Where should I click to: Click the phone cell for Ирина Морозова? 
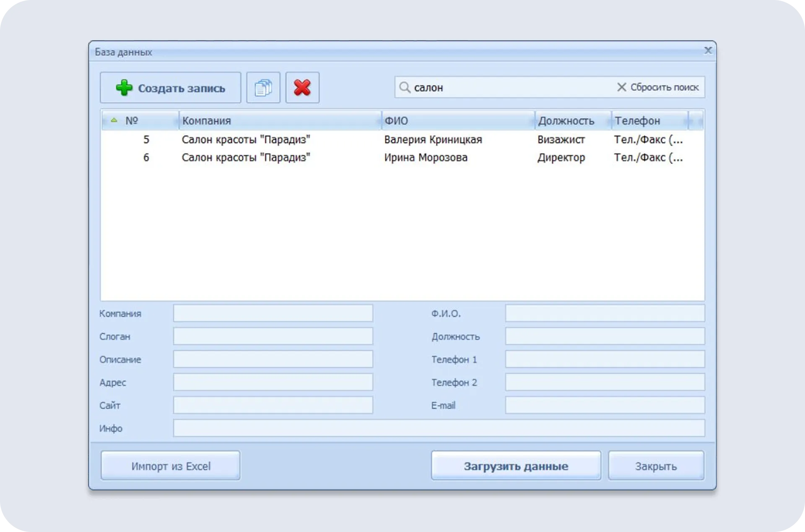(648, 158)
